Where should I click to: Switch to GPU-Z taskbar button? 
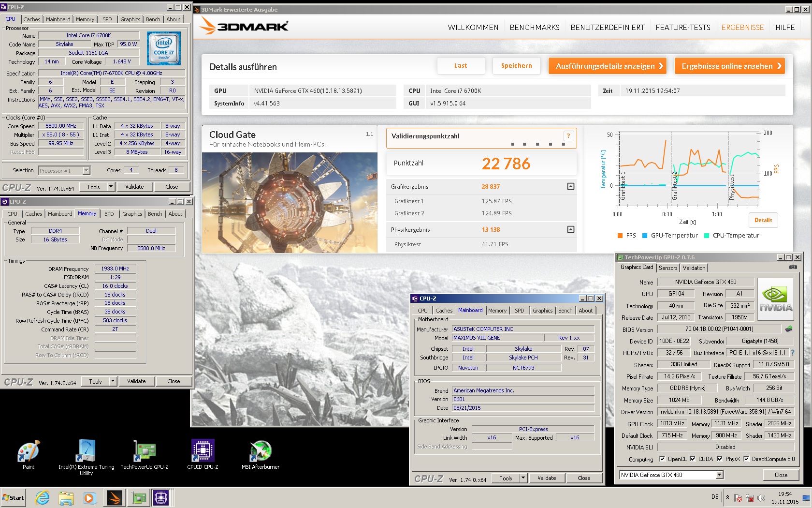(x=139, y=497)
